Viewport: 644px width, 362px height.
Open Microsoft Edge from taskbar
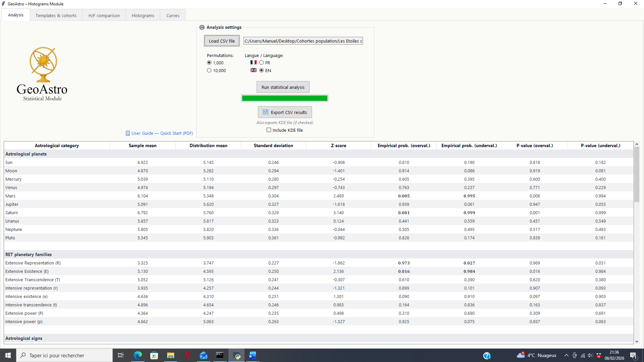(x=138, y=355)
